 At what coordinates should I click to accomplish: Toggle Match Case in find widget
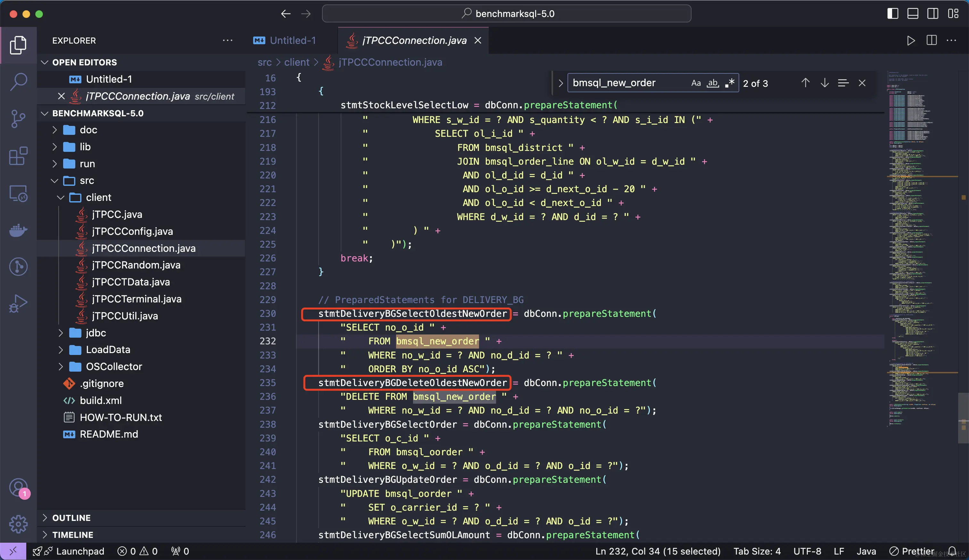tap(696, 83)
